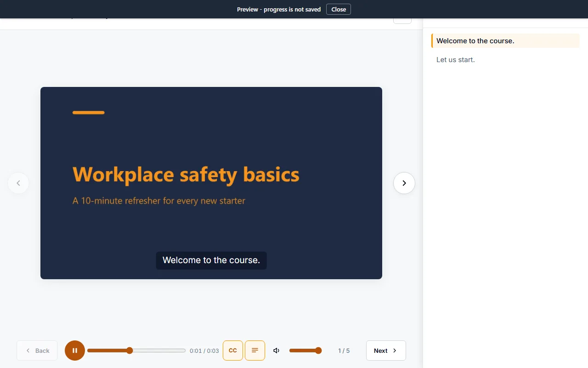Adjust the volume slider

pyautogui.click(x=305, y=351)
